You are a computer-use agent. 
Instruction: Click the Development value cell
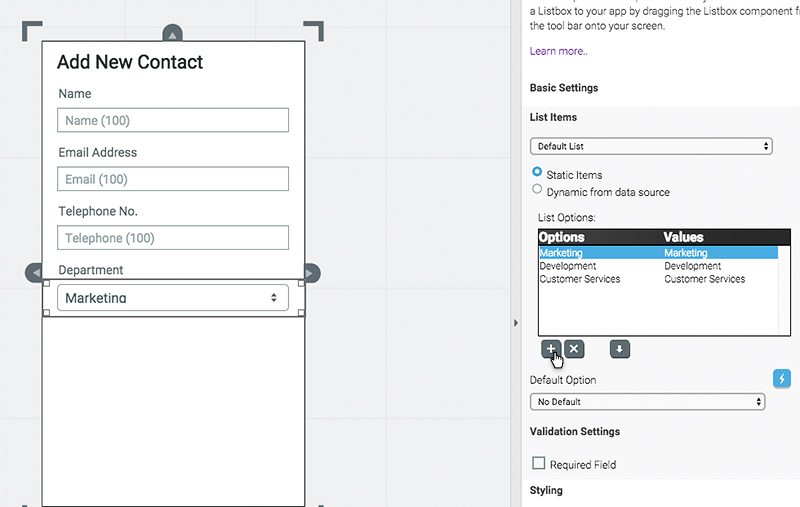[692, 266]
